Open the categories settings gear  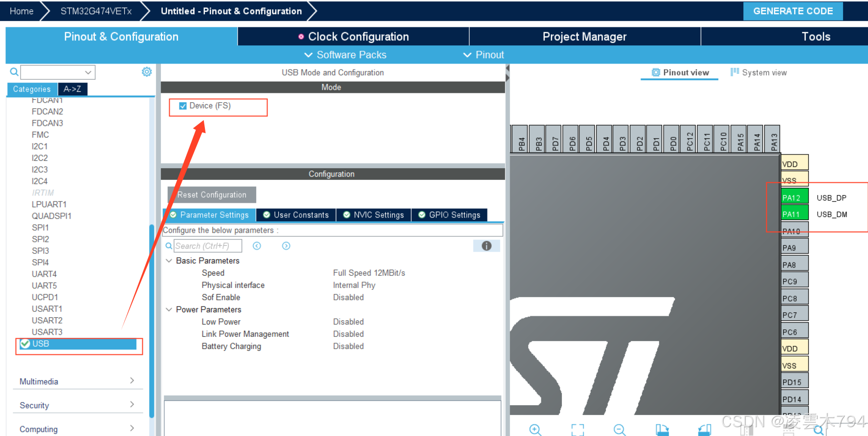click(147, 72)
